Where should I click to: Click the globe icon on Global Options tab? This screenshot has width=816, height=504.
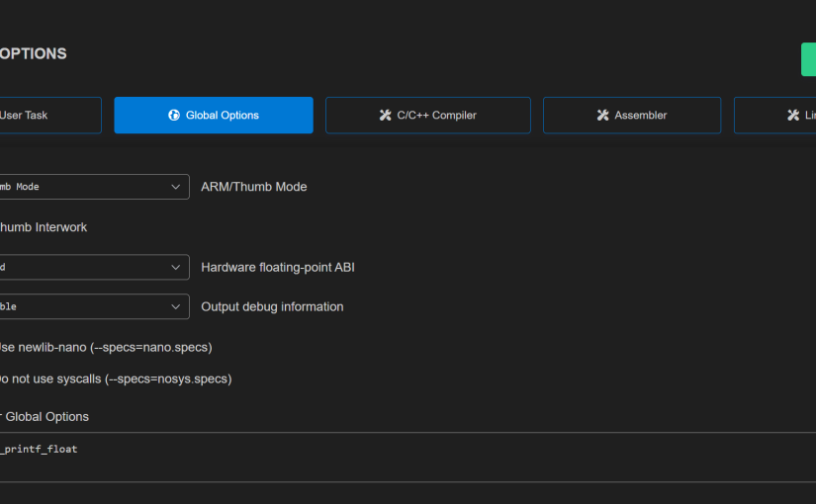pyautogui.click(x=175, y=116)
